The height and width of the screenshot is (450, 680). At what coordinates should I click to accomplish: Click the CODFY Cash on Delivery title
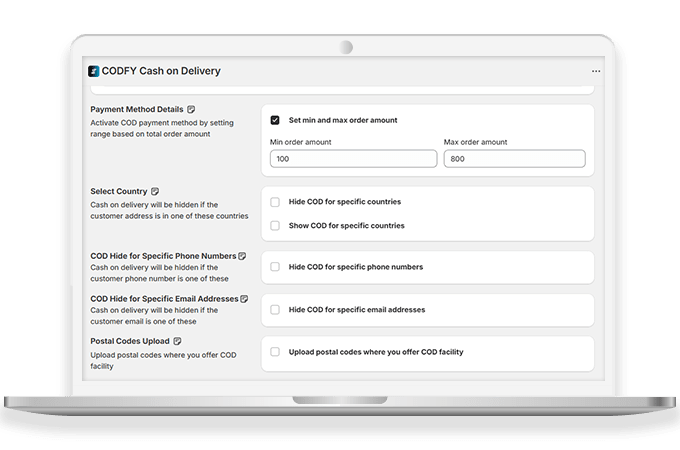[161, 71]
